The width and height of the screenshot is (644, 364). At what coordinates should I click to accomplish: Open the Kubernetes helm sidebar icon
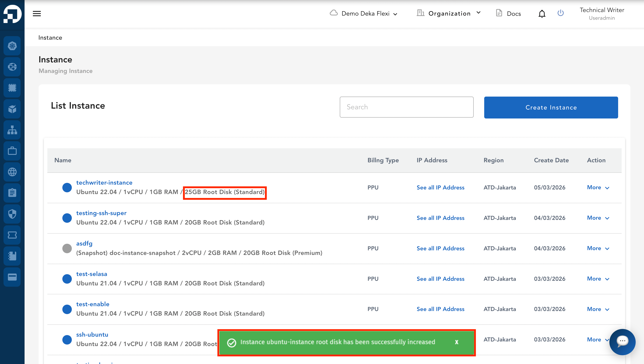[x=12, y=46]
